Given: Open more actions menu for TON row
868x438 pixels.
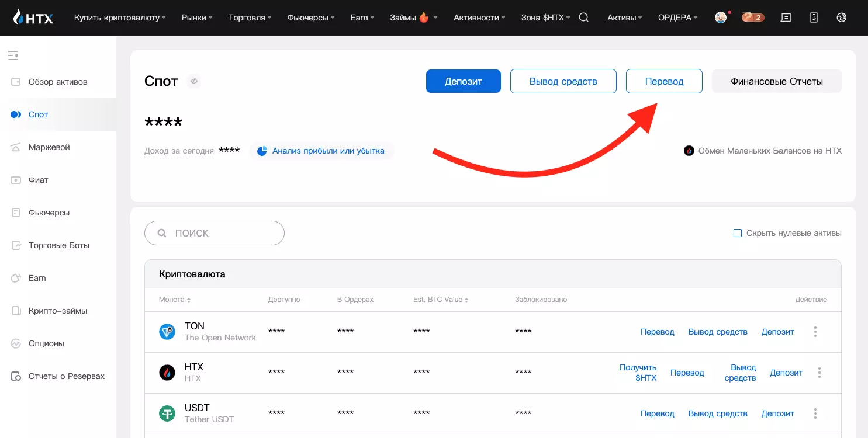Looking at the screenshot, I should tap(815, 332).
